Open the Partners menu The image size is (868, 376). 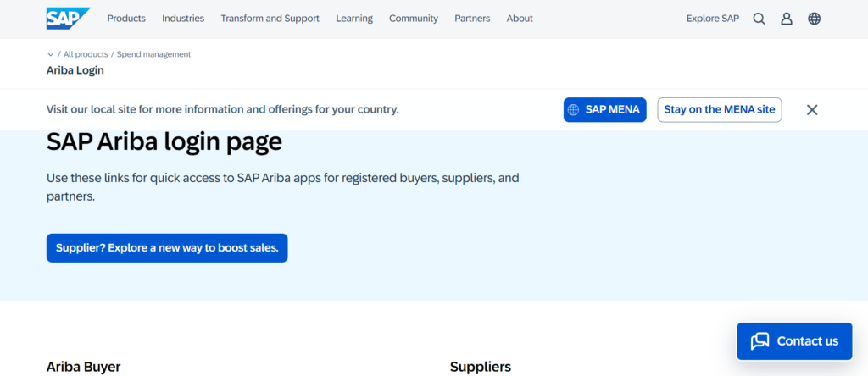pos(472,19)
